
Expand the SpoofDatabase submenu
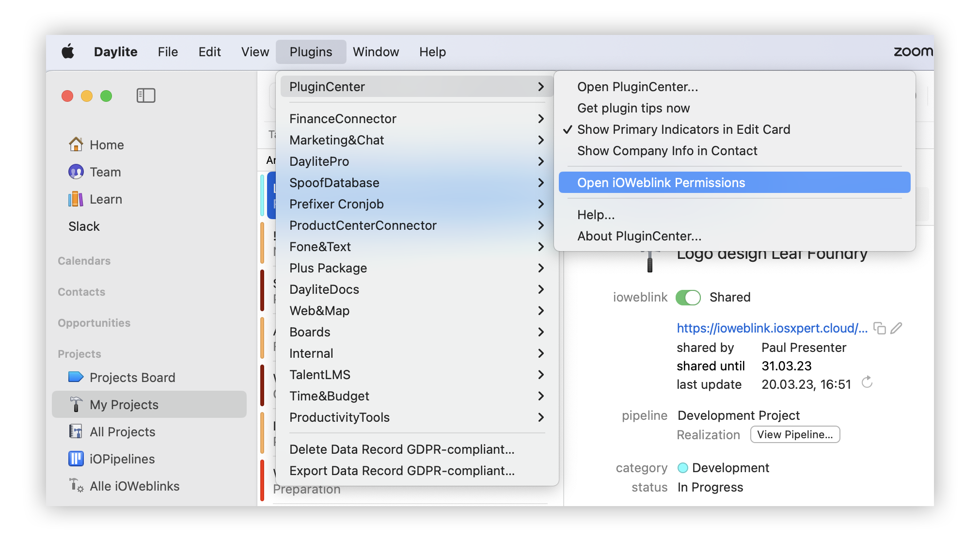[417, 183]
